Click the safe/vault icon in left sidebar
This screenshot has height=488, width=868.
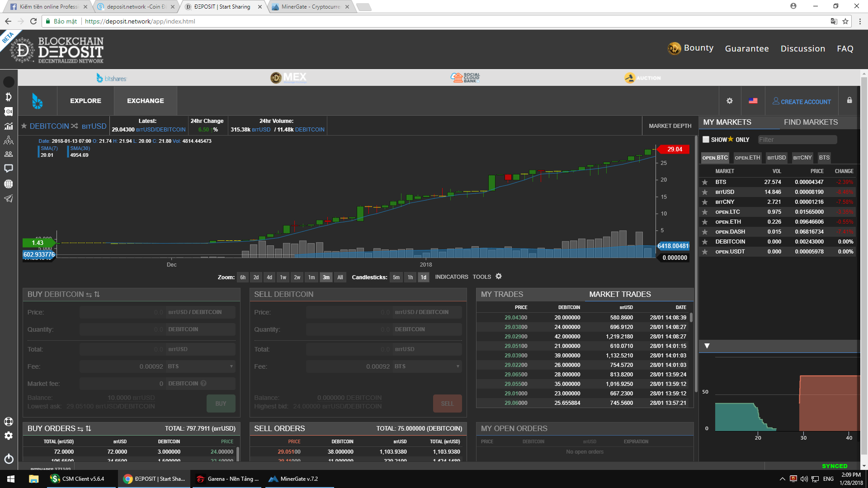tap(9, 112)
